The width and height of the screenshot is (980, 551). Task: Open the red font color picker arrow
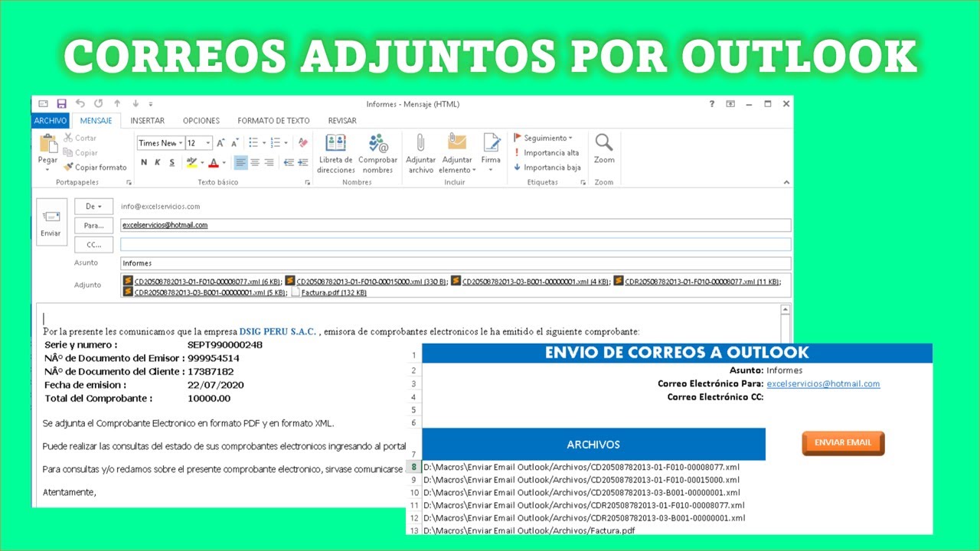click(225, 163)
